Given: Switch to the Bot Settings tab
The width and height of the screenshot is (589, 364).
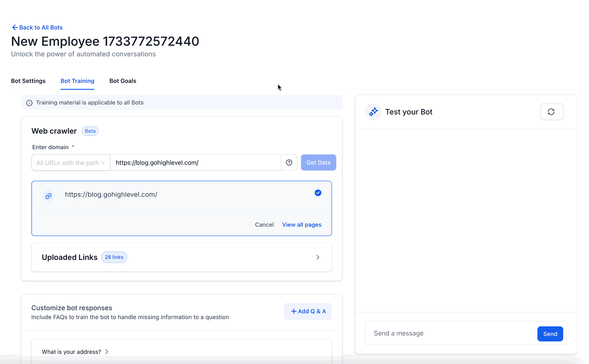Looking at the screenshot, I should tap(28, 81).
